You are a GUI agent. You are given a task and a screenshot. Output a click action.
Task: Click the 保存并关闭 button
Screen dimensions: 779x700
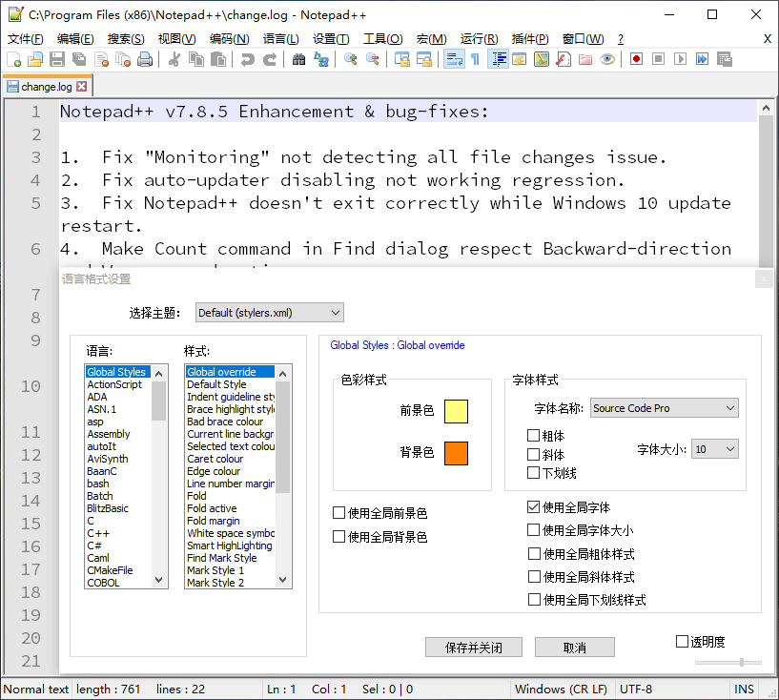[474, 648]
